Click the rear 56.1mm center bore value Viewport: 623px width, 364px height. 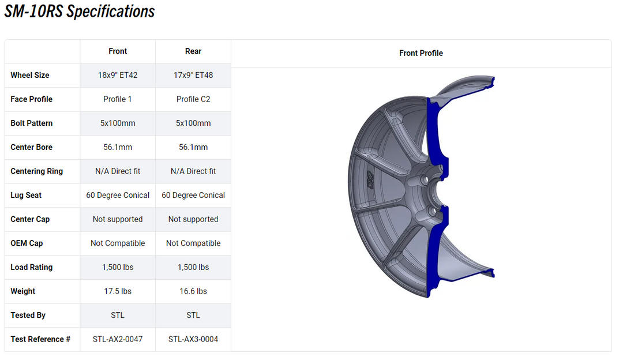pos(193,147)
